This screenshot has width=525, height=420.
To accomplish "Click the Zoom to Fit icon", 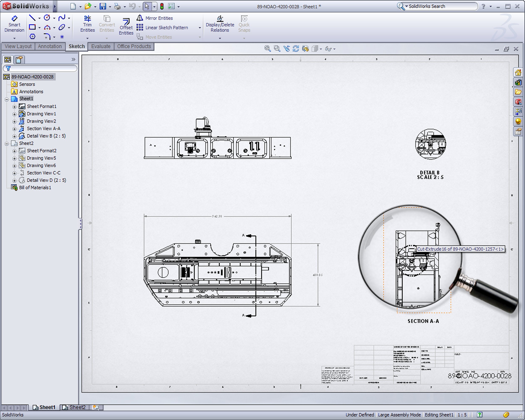I will point(267,49).
